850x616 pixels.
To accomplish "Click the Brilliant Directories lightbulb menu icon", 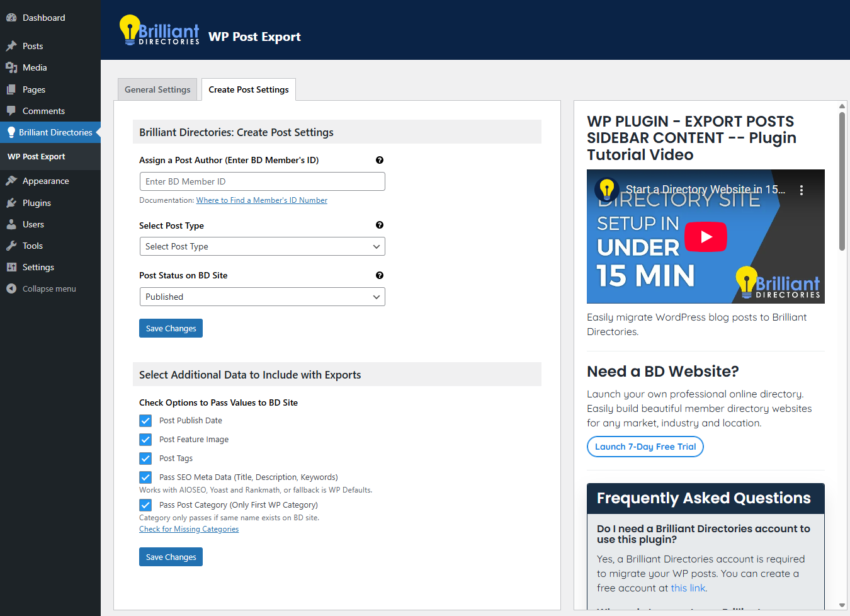I will pyautogui.click(x=11, y=132).
